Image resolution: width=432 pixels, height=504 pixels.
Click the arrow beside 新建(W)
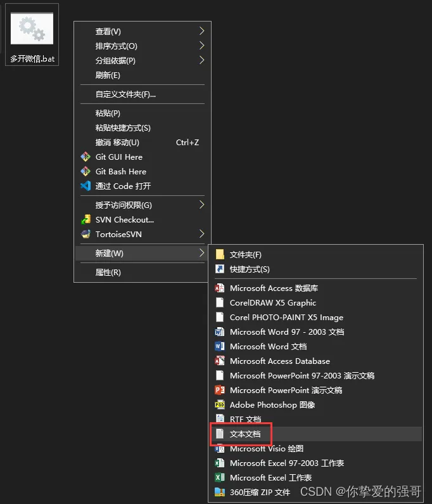[x=201, y=253]
